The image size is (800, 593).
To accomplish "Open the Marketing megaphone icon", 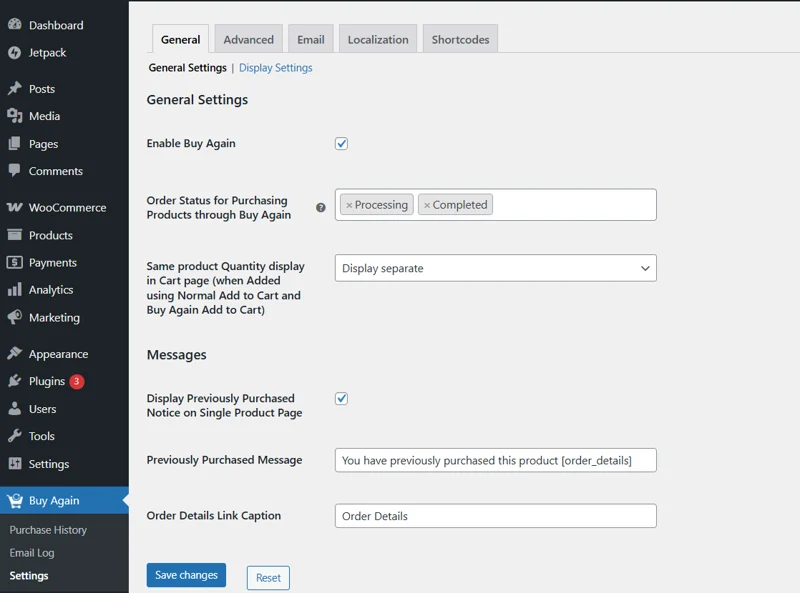I will 15,317.
